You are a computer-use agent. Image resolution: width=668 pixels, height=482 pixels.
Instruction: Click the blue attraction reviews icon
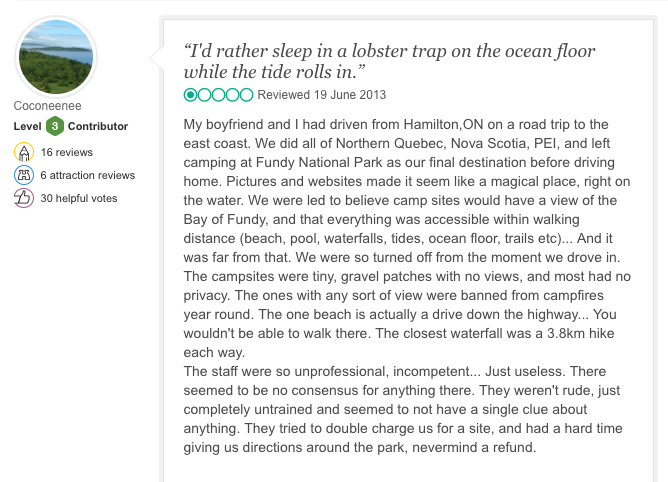(24, 175)
